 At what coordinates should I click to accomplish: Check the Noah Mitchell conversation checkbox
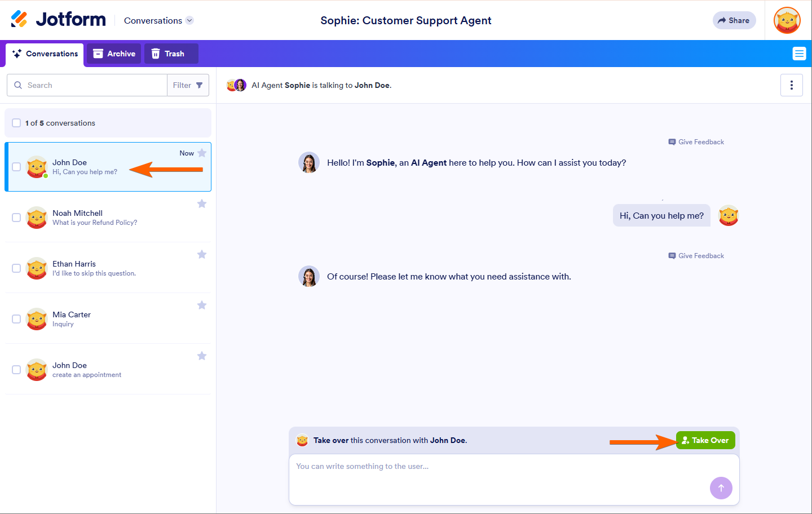pyautogui.click(x=16, y=218)
